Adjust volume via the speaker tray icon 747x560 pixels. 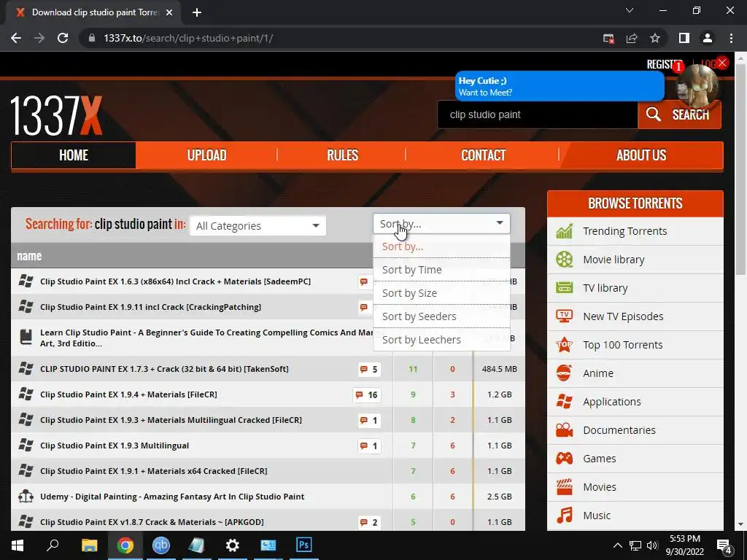pos(652,545)
